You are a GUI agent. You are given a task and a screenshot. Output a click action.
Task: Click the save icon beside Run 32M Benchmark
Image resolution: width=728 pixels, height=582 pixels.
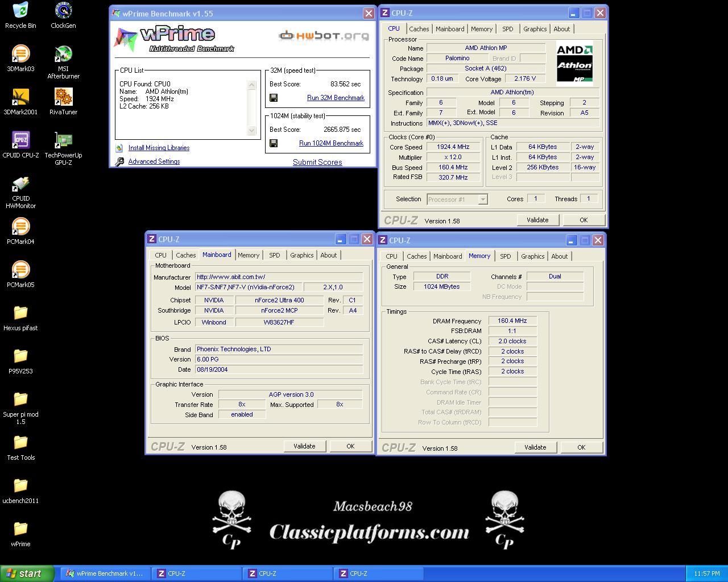click(x=274, y=98)
